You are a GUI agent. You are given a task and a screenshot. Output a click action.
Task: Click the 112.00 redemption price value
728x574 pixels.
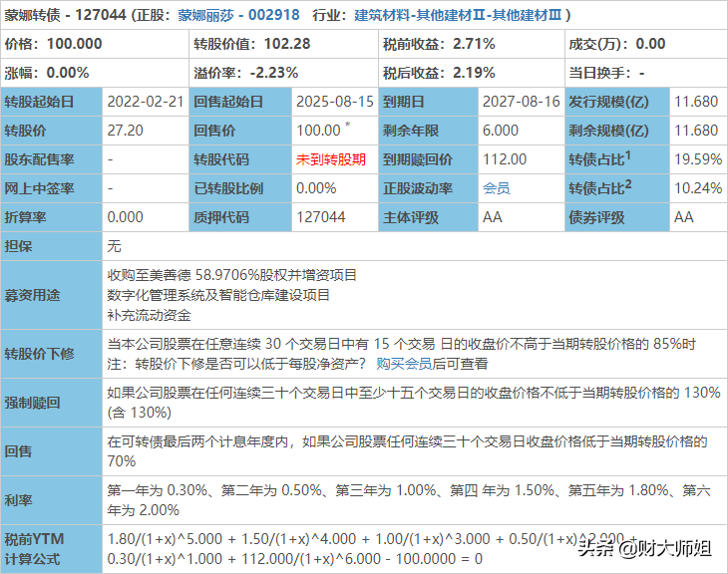point(505,159)
